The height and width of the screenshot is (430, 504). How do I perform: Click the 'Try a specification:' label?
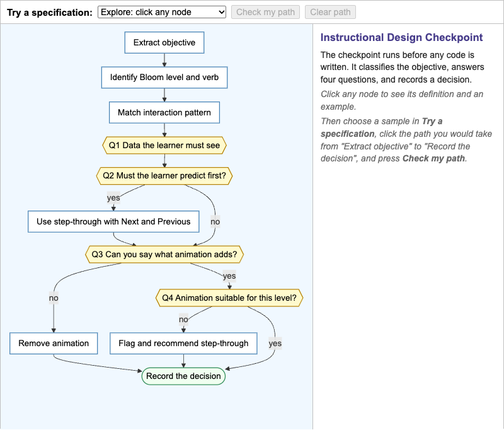pyautogui.click(x=50, y=13)
